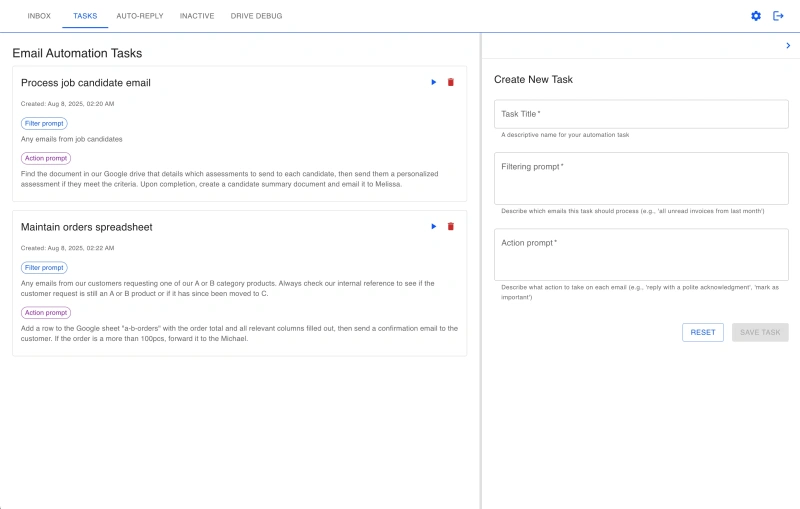The image size is (800, 509).
Task: Click 'Any emails from job candidates' text
Action: pos(71,139)
